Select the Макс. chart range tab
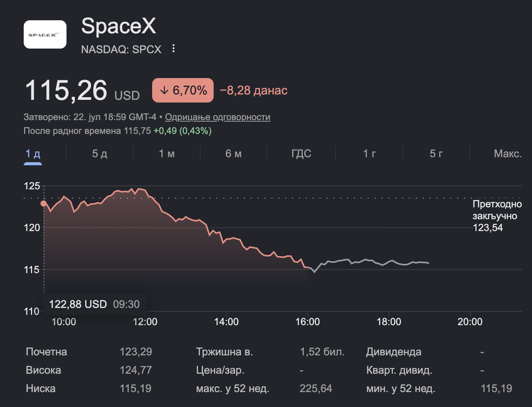This screenshot has height=407, width=532. 508,154
